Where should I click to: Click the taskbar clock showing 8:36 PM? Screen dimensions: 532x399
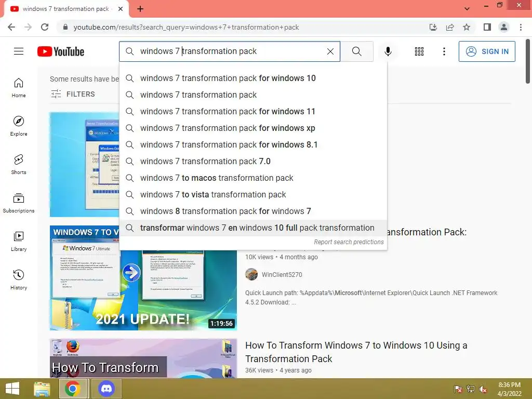[509, 389]
